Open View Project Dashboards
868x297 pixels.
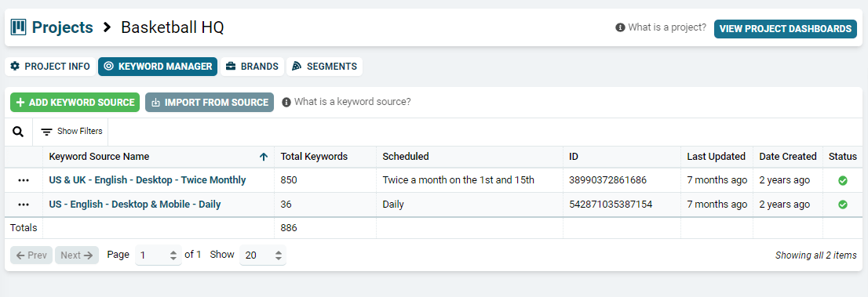785,29
